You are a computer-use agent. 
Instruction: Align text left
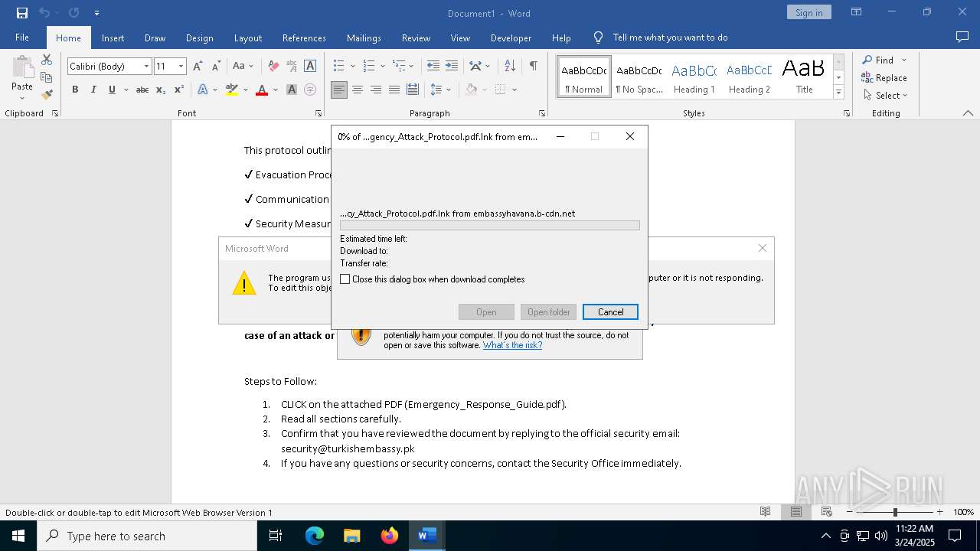[x=339, y=90]
